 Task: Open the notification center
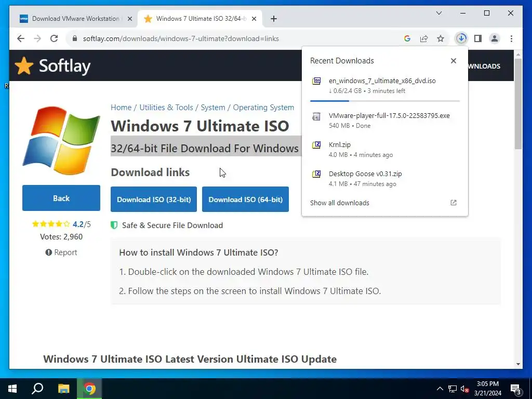(x=516, y=389)
